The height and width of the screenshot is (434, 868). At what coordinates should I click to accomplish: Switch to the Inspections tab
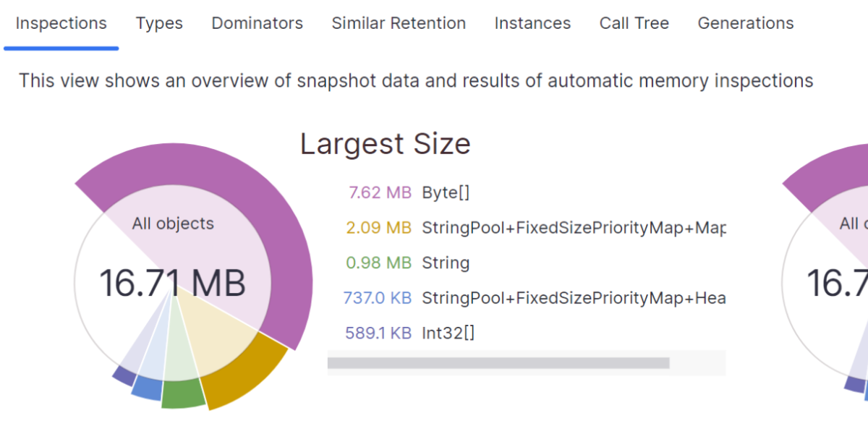pos(61,23)
